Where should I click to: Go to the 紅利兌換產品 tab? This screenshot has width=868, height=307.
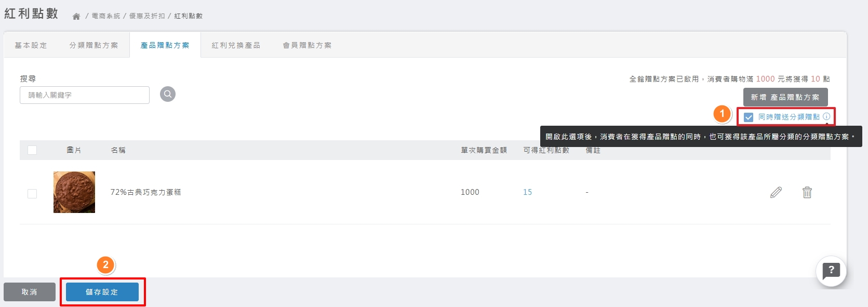[236, 46]
